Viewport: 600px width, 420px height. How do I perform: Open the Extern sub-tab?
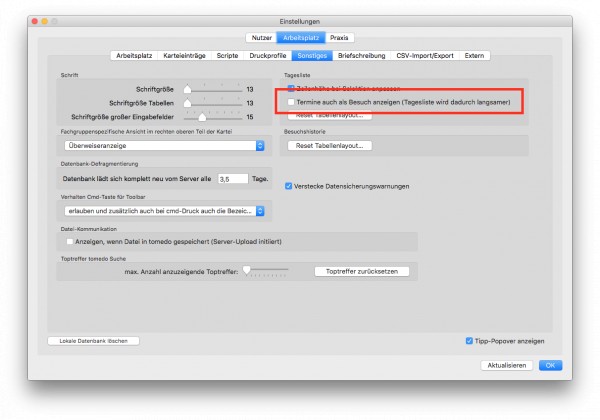(x=474, y=55)
